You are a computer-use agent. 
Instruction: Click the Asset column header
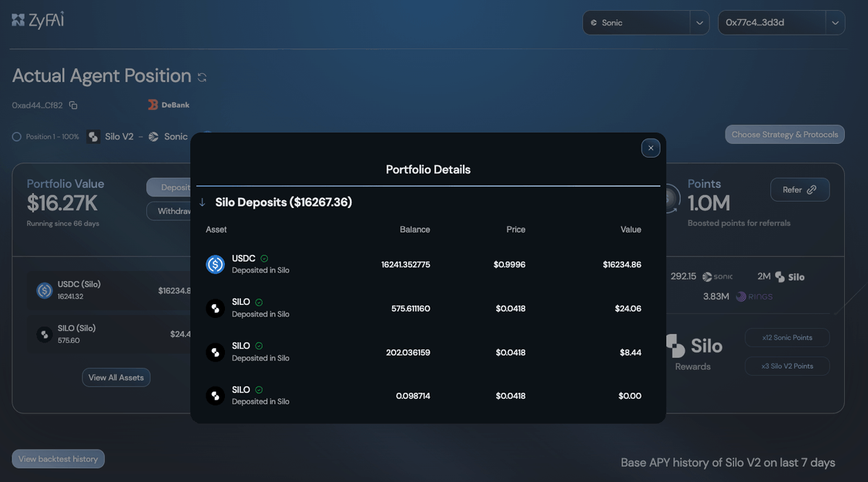[216, 230]
